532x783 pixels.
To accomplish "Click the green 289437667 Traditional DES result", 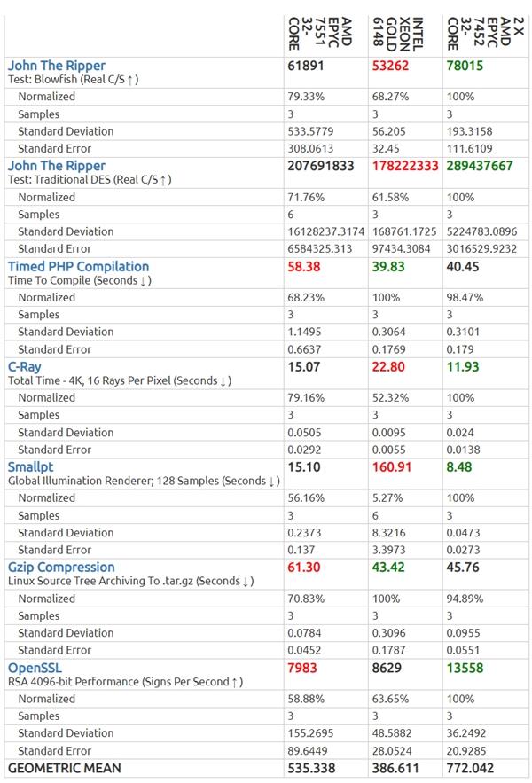I will point(480,166).
